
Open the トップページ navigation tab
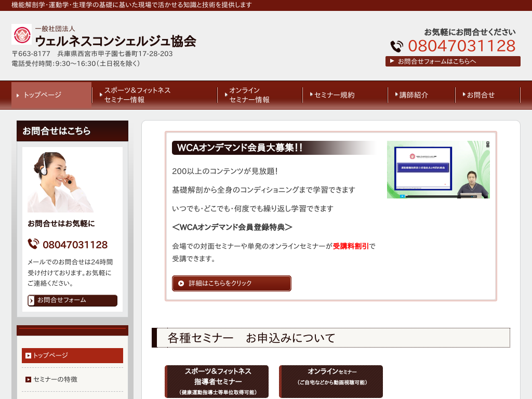(51, 95)
